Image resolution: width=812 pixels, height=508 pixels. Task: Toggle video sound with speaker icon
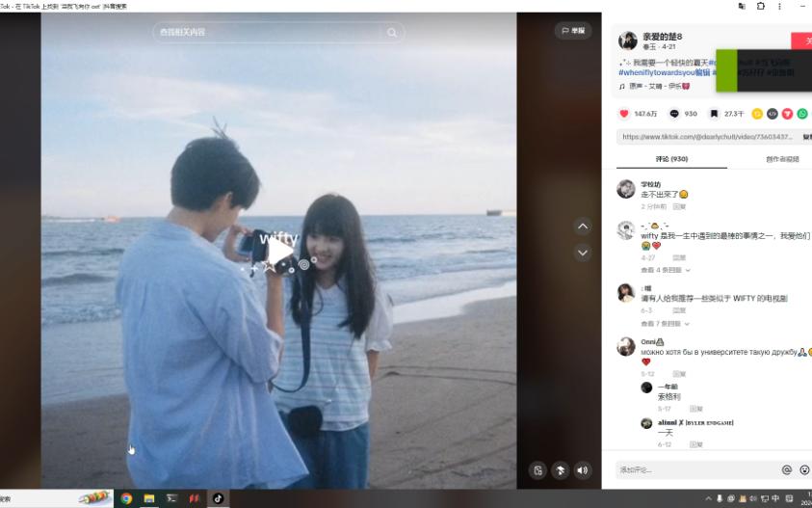583,470
